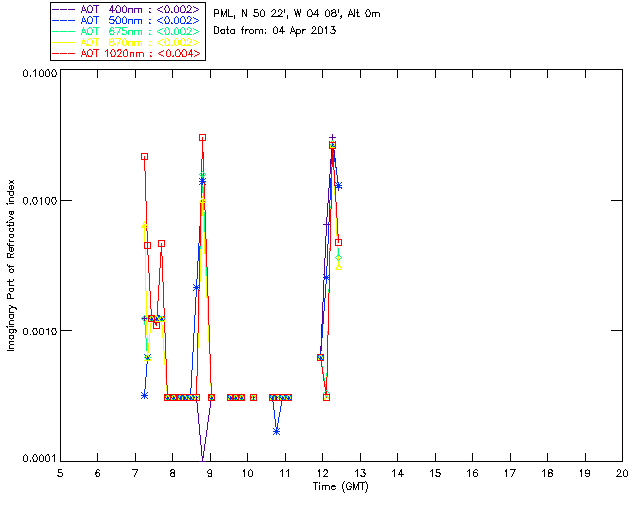The width and height of the screenshot is (640, 512).
Task: Click the AOT 500nm legend entry
Action: coord(127,20)
